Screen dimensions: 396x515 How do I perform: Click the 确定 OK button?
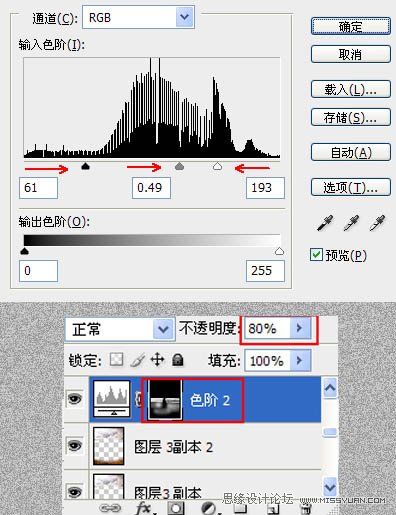point(351,27)
